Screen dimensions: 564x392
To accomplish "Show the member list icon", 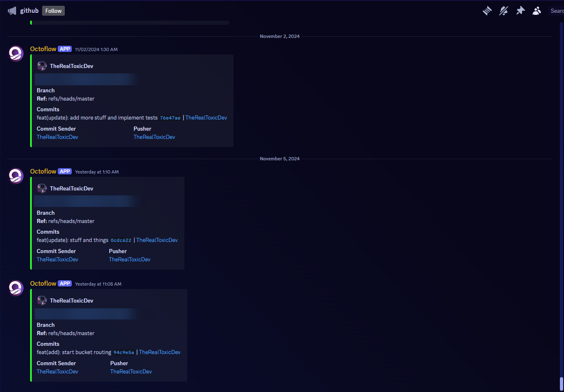I will point(536,11).
